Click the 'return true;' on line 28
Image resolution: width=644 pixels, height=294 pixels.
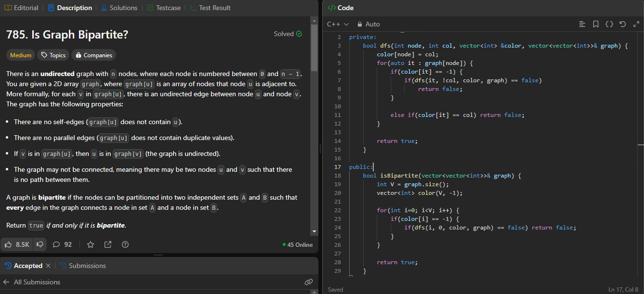pyautogui.click(x=397, y=262)
